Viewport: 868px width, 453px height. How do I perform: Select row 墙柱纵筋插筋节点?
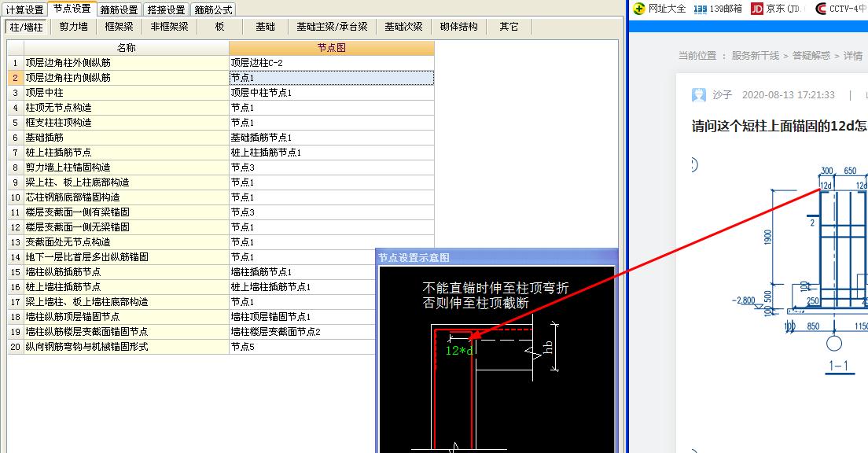(127, 272)
